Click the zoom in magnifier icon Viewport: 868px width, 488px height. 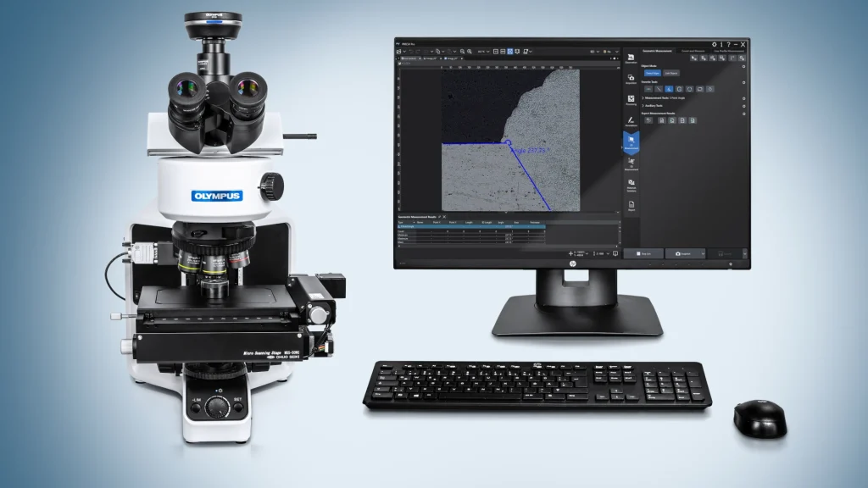(x=470, y=52)
